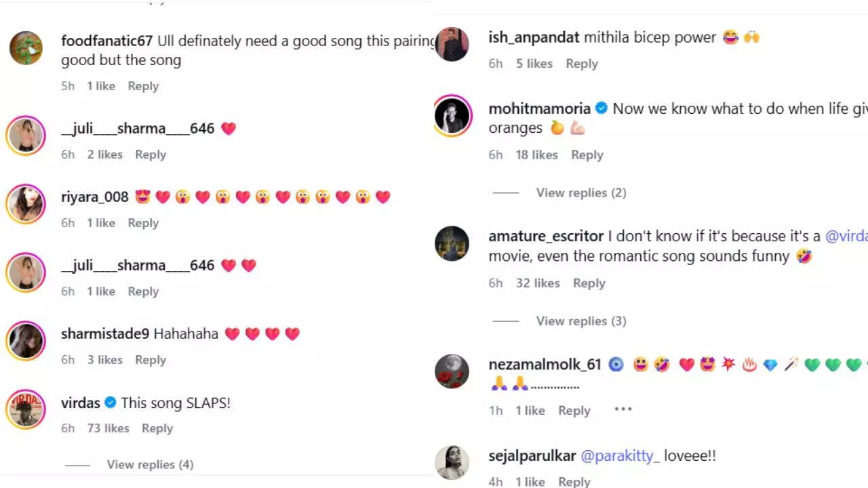
Task: Reply to ish_anpandat's bicep comment
Action: tap(582, 64)
